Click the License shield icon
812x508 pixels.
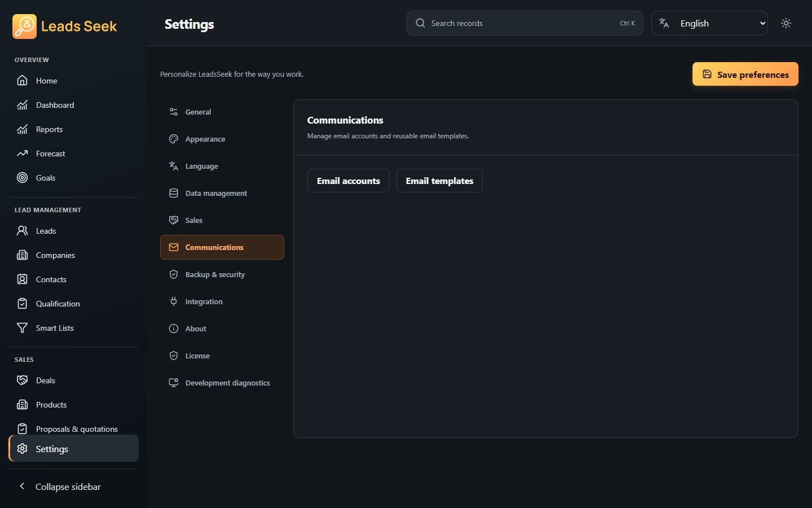tap(174, 356)
